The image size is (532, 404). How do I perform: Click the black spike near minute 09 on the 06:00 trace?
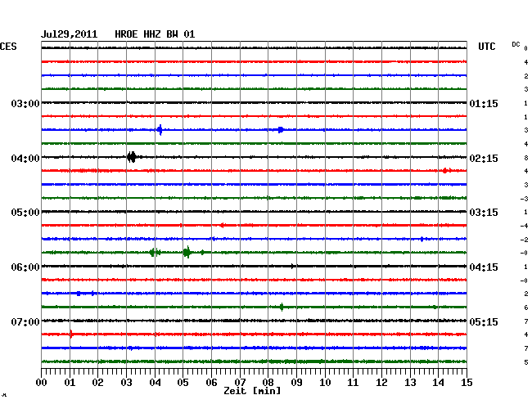pyautogui.click(x=292, y=266)
